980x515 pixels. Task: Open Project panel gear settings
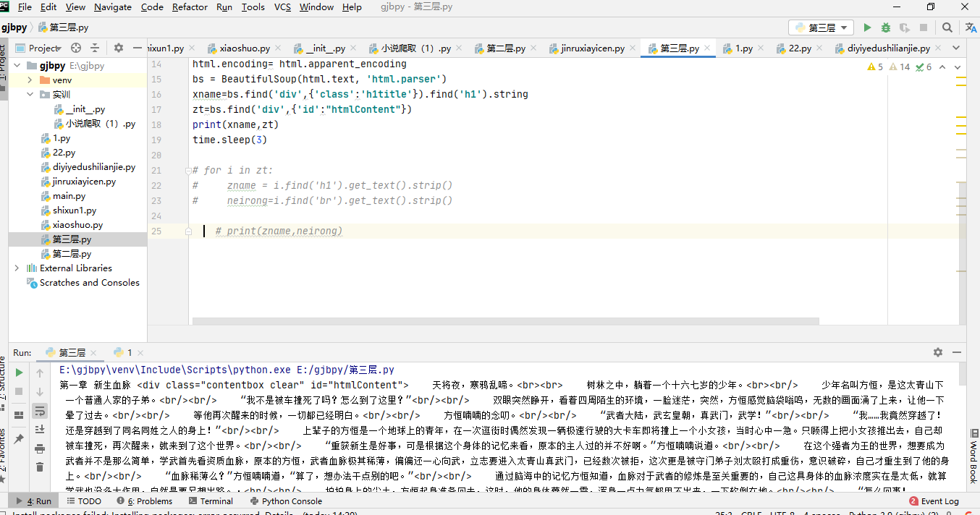coord(119,48)
